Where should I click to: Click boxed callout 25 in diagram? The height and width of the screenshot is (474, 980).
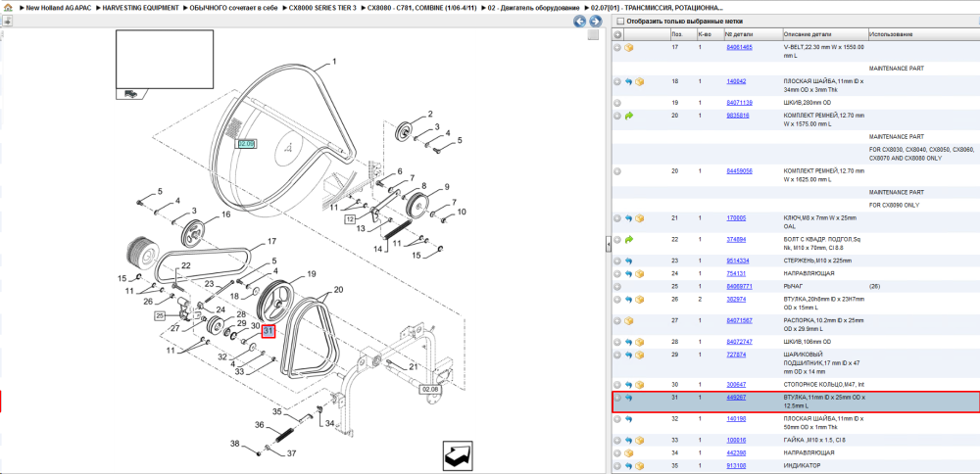click(x=160, y=316)
